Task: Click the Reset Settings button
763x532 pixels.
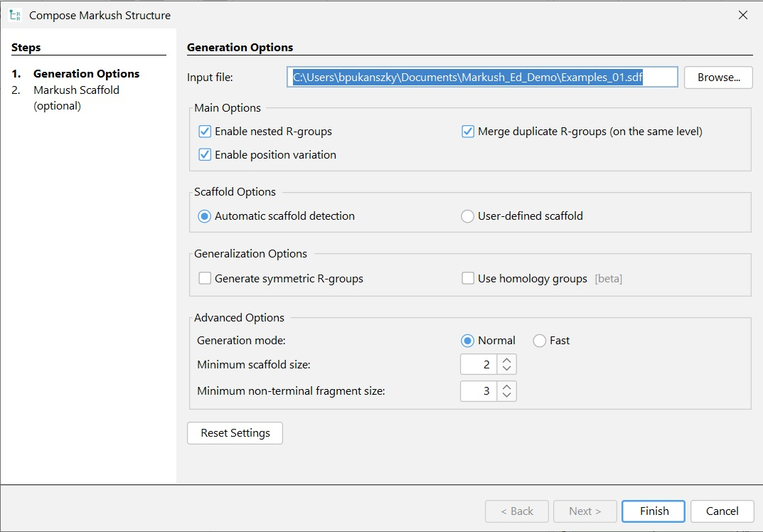Action: pos(235,433)
